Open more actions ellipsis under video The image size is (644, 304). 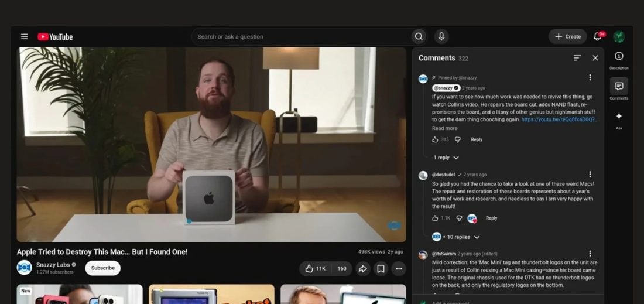[399, 269]
